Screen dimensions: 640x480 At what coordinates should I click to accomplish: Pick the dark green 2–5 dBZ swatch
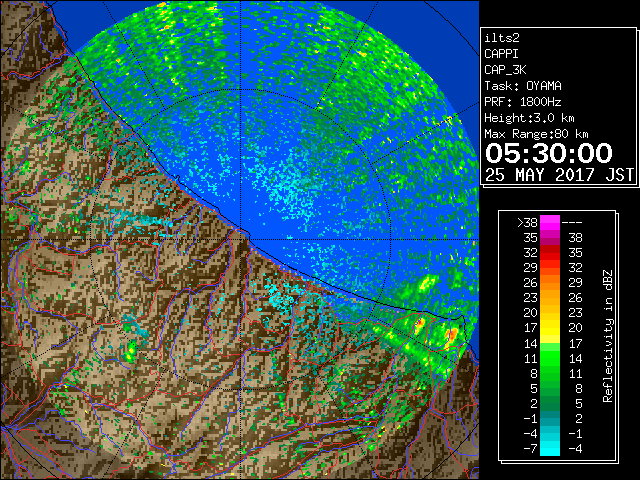(550, 404)
